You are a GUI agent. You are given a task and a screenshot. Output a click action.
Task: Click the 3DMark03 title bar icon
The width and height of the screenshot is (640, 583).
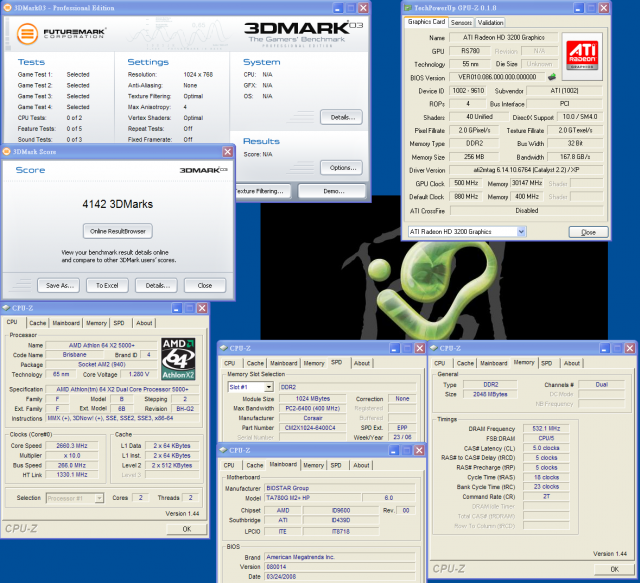tap(7, 8)
